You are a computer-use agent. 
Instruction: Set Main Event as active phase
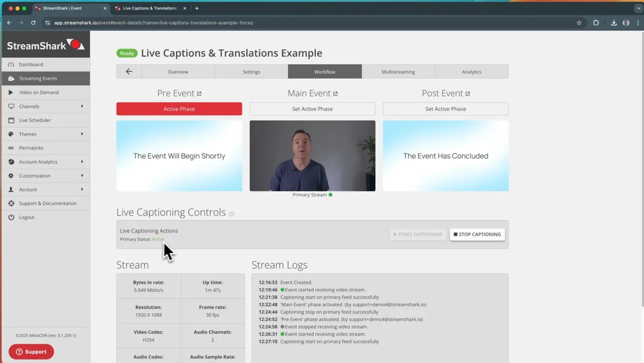[x=312, y=109]
